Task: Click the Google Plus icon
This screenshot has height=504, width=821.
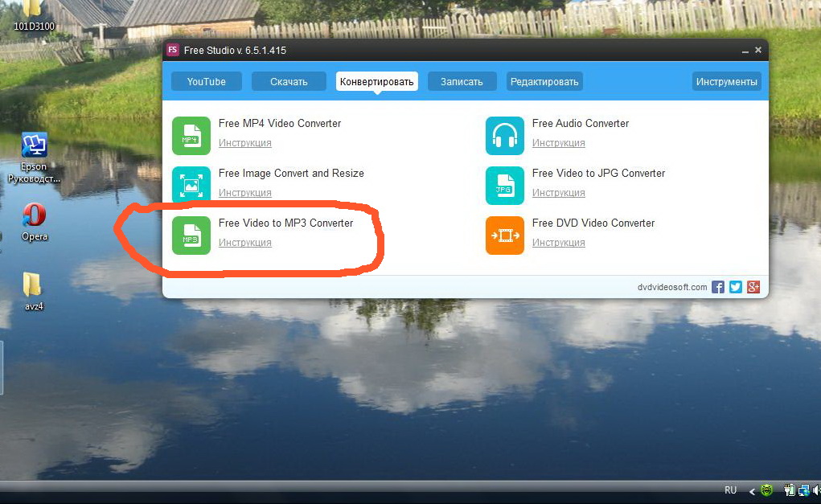Action: [753, 287]
